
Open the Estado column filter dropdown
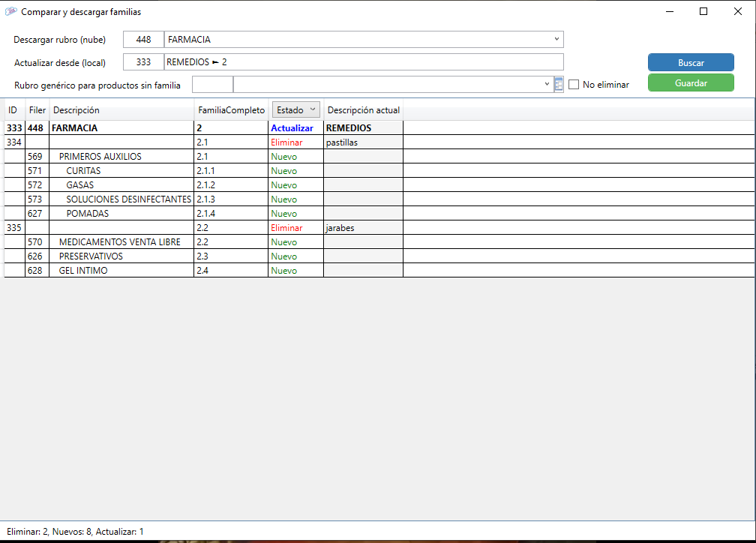coord(295,110)
